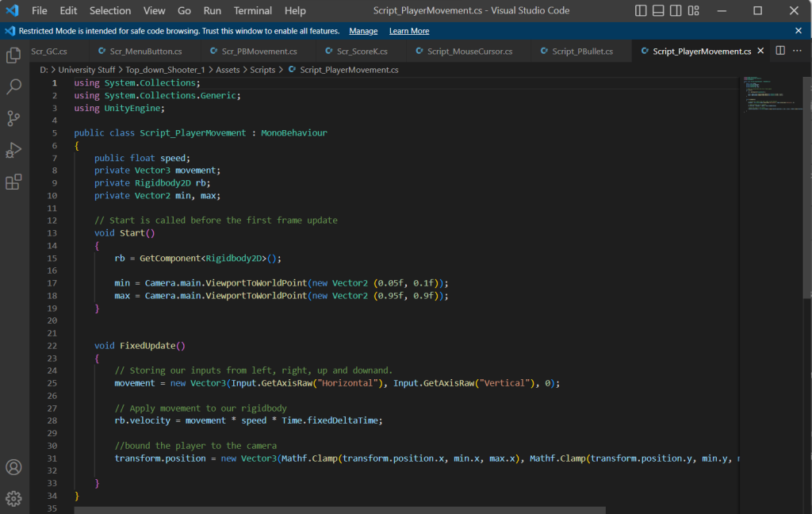This screenshot has width=812, height=514.
Task: Open the Terminal menu
Action: click(x=253, y=11)
